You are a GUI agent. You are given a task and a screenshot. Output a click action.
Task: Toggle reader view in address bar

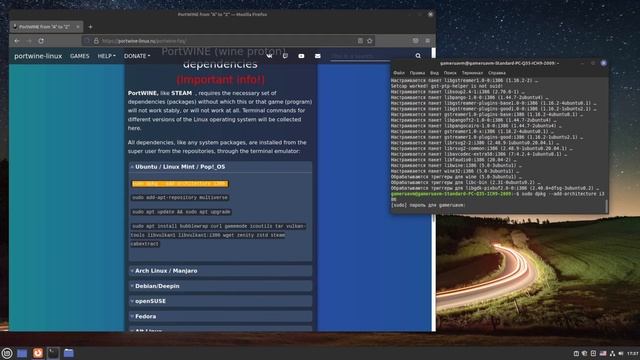[x=360, y=41]
